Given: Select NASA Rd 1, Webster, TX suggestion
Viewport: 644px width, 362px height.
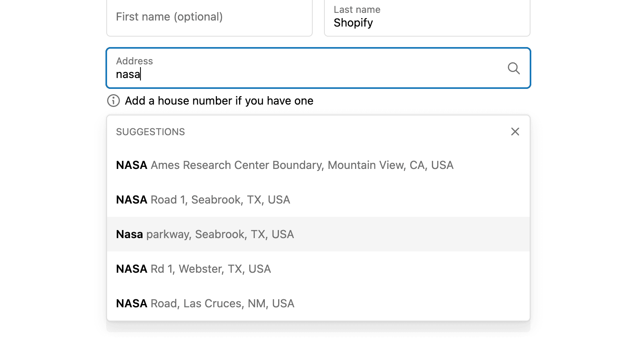Looking at the screenshot, I should pyautogui.click(x=193, y=269).
